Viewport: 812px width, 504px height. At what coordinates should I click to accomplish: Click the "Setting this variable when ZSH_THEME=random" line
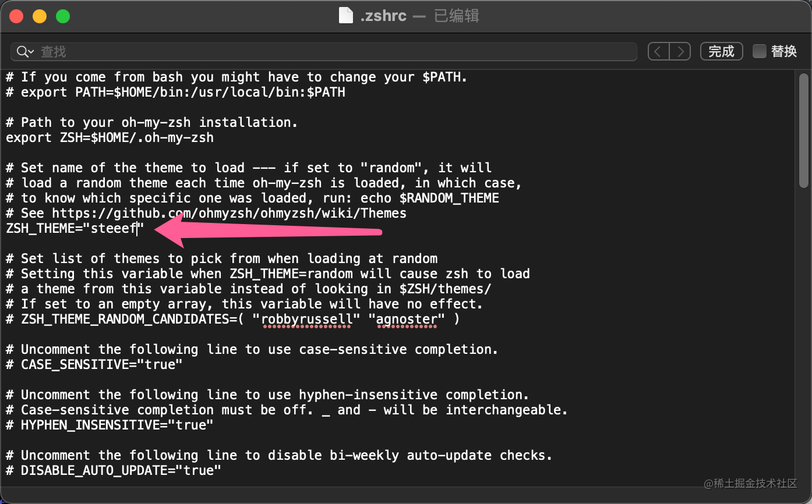click(268, 274)
